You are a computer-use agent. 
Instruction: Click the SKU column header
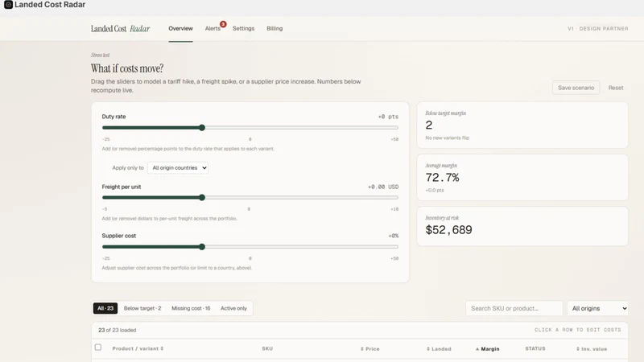point(267,348)
